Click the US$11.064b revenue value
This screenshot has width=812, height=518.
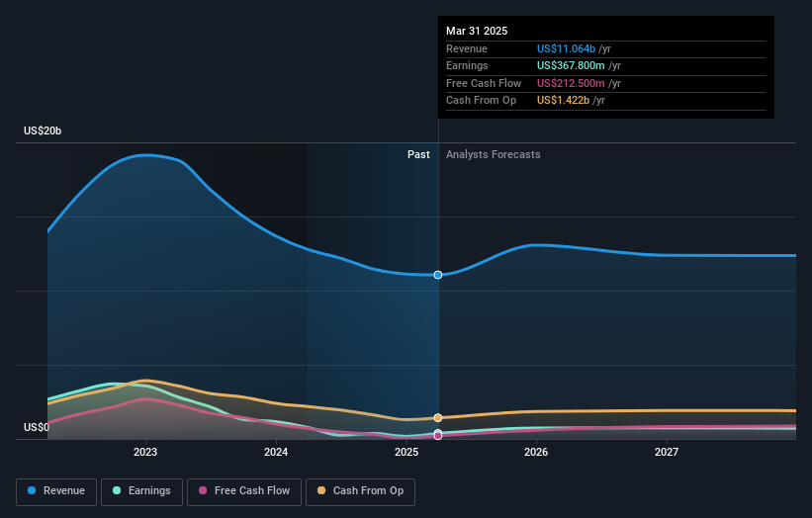[566, 48]
